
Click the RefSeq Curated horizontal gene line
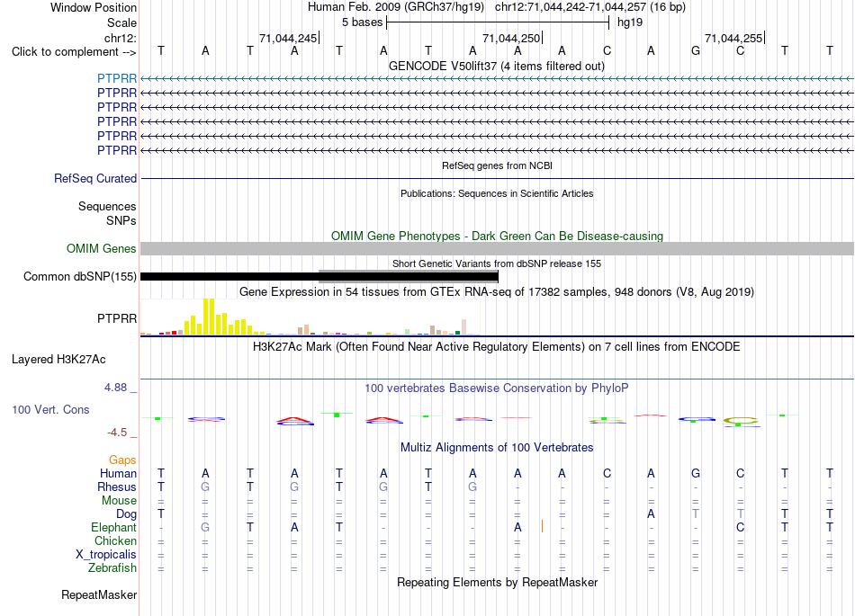pyautogui.click(x=498, y=178)
